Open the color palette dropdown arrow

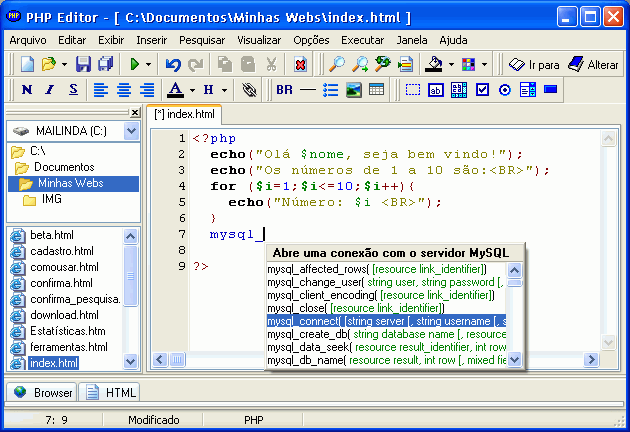[x=485, y=64]
